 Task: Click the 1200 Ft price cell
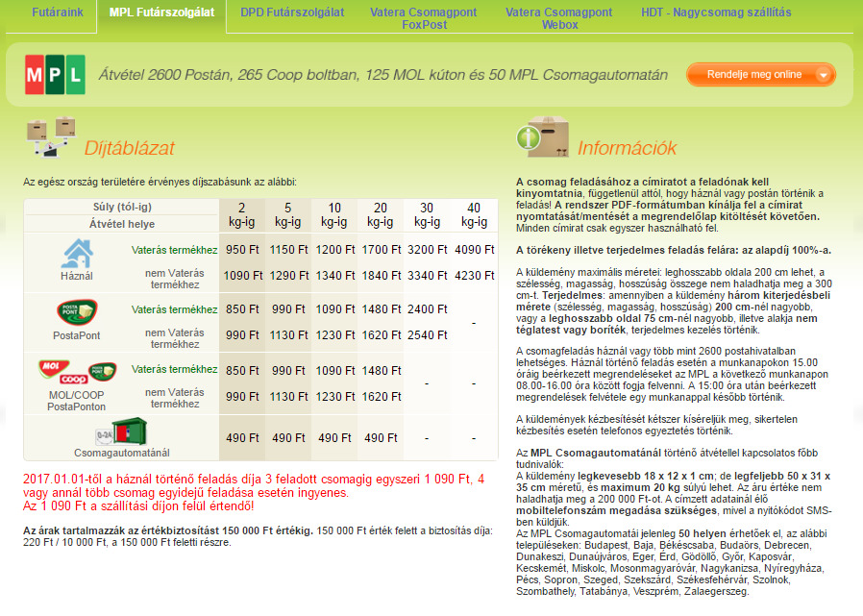(x=334, y=249)
